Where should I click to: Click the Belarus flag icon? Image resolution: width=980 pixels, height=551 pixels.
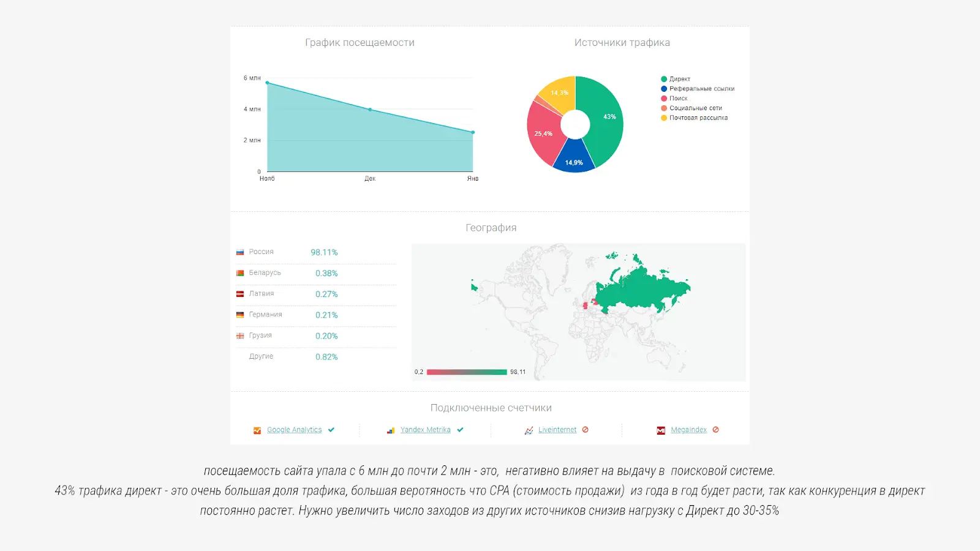pos(240,273)
